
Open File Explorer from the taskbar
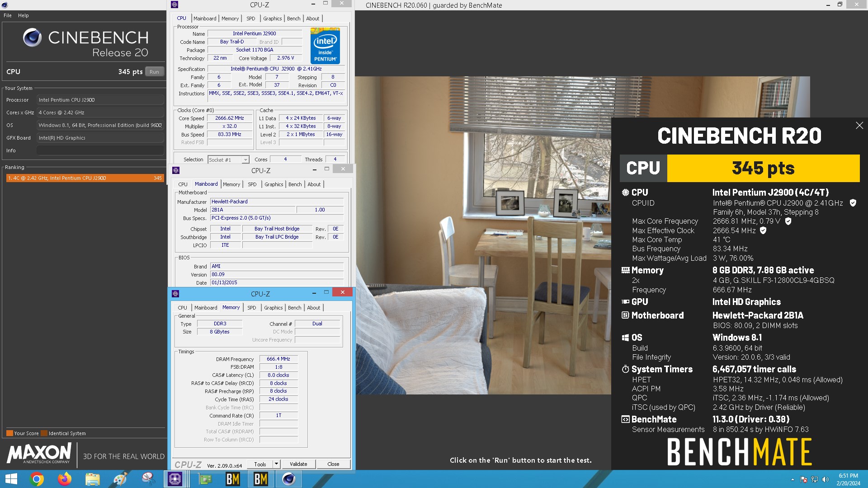93,479
